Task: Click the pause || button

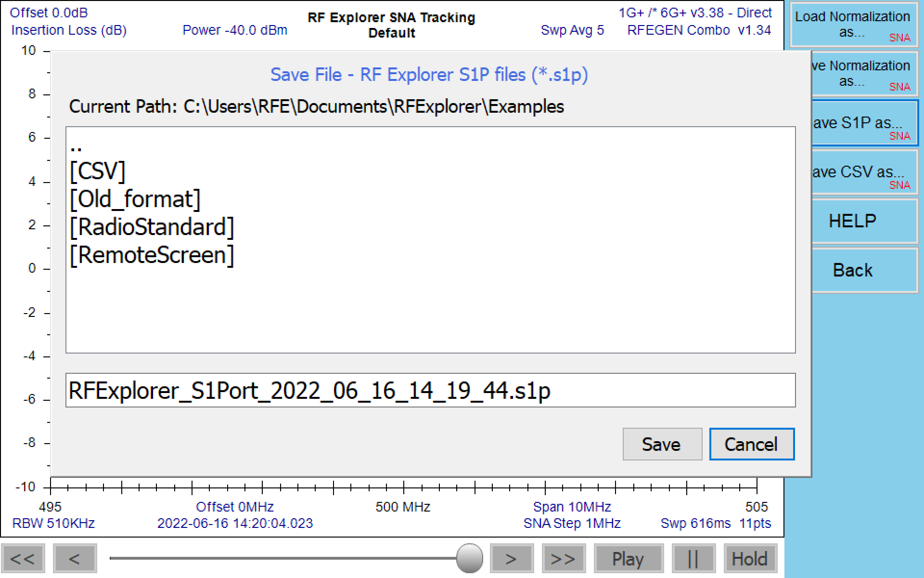Action: 693,559
